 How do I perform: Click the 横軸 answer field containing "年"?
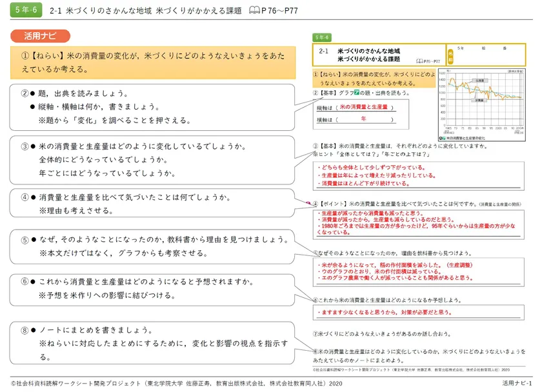click(x=364, y=119)
